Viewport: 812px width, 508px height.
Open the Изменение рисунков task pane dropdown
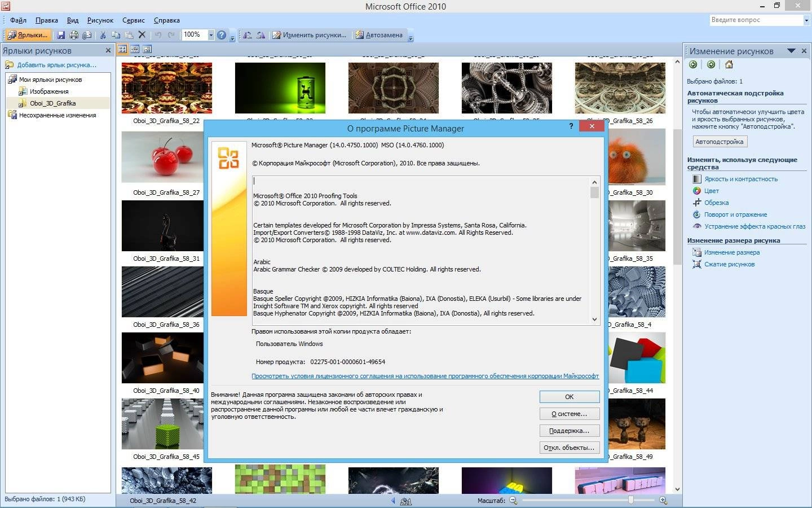(791, 51)
